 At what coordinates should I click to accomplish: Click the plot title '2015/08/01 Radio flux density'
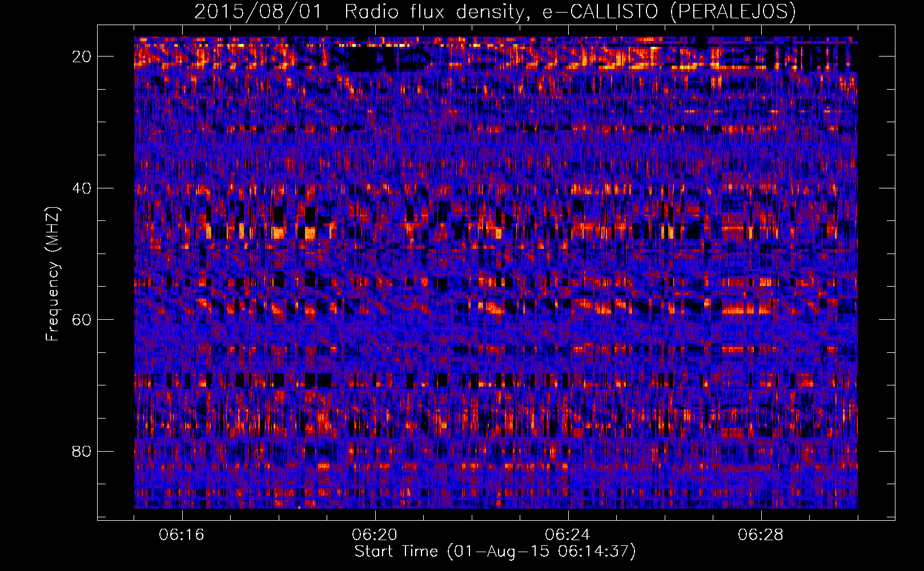495,11
